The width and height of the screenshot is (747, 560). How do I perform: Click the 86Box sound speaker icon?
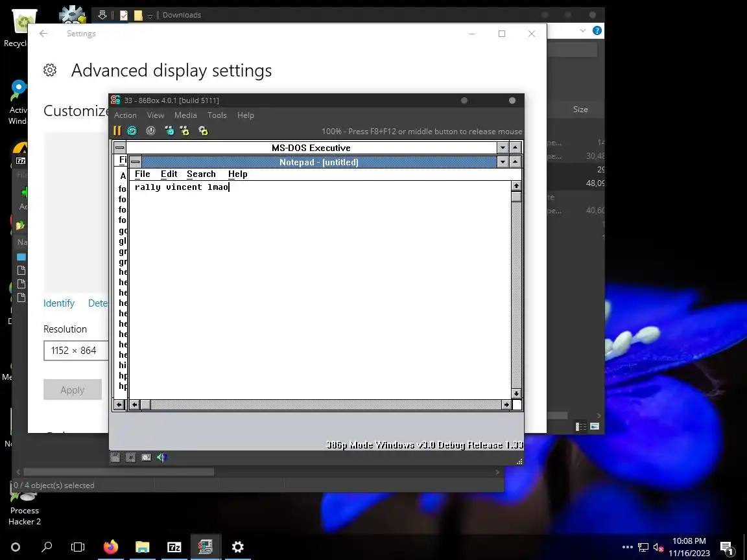(x=161, y=458)
